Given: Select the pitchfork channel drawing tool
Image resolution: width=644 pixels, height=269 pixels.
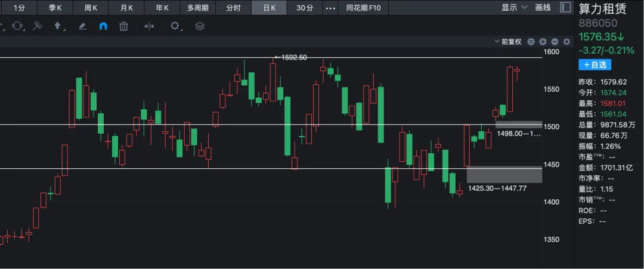Looking at the screenshot, I should point(37,26).
